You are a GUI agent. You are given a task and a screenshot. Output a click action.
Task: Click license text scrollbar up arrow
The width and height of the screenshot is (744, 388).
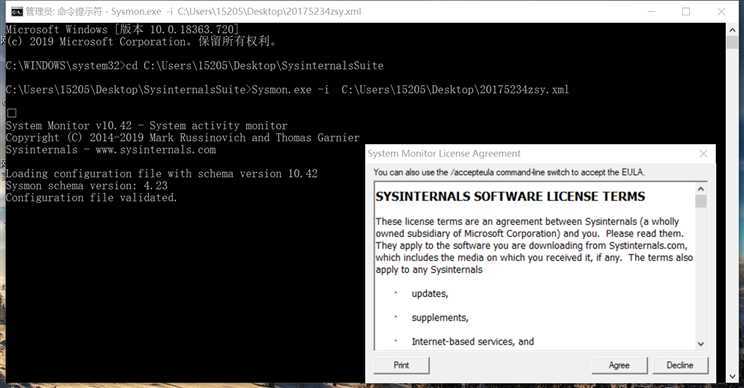point(701,189)
